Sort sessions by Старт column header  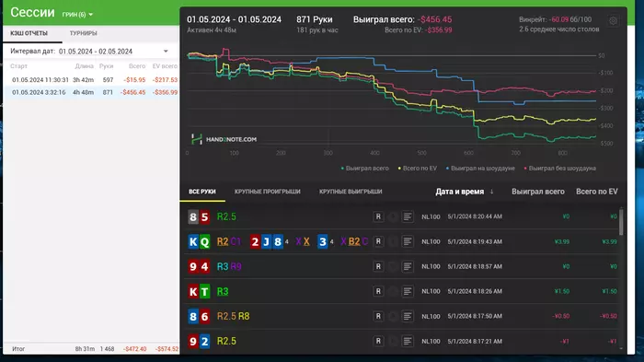point(19,66)
